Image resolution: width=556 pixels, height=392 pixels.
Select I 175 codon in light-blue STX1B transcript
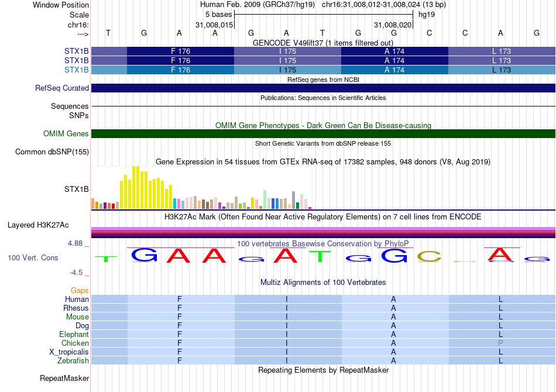click(x=287, y=70)
